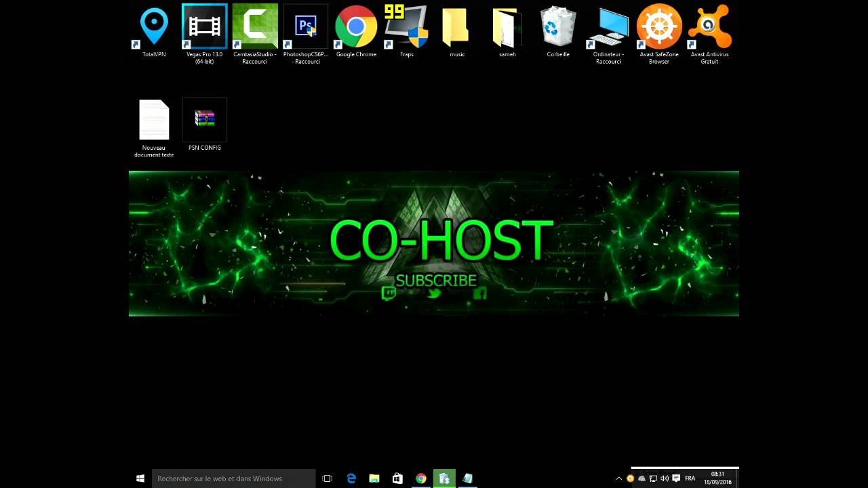The image size is (868, 488).
Task: Open Task View on taskbar
Action: [327, 479]
